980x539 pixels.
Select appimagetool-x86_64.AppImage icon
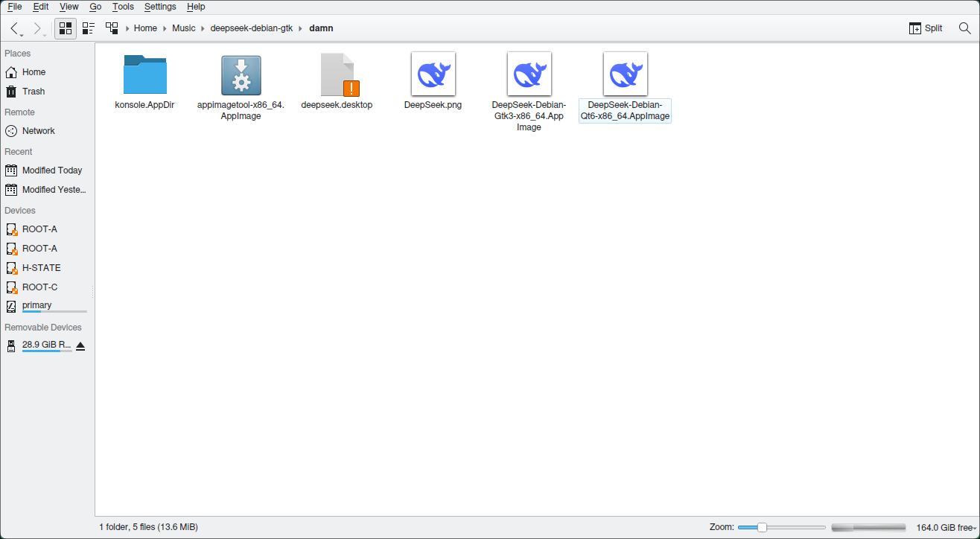[x=241, y=74]
